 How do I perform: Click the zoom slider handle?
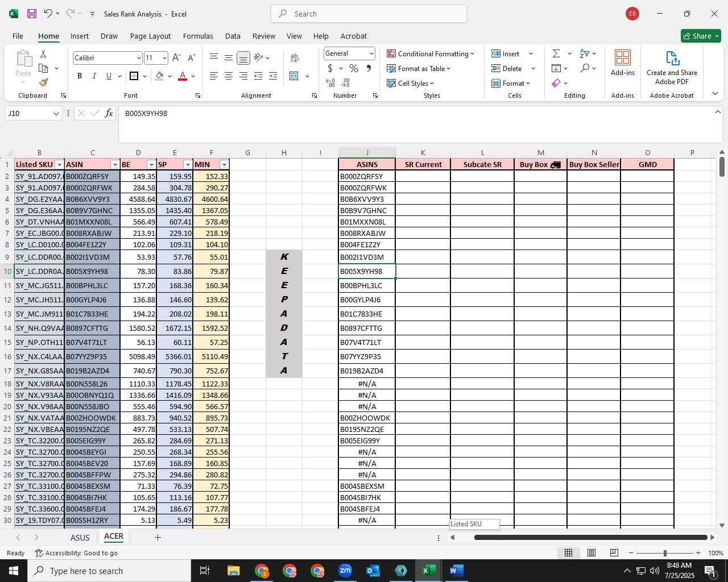point(665,553)
